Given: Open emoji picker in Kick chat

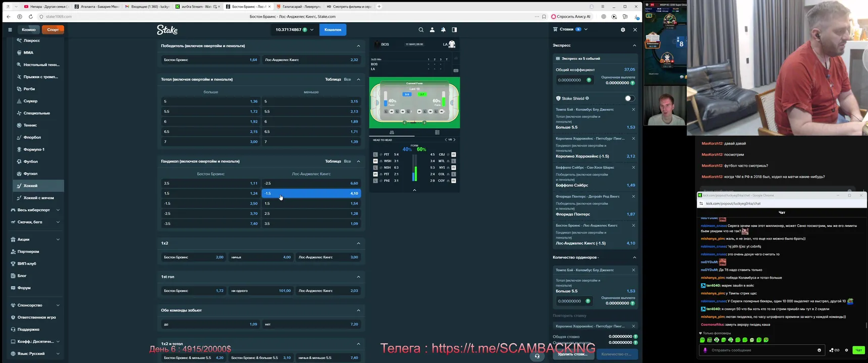Looking at the screenshot, I should [x=819, y=350].
